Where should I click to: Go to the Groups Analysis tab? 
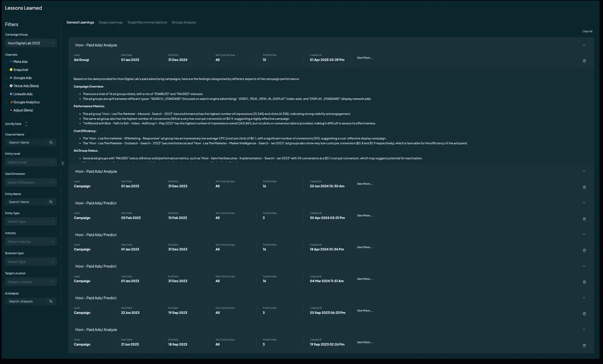tap(184, 22)
